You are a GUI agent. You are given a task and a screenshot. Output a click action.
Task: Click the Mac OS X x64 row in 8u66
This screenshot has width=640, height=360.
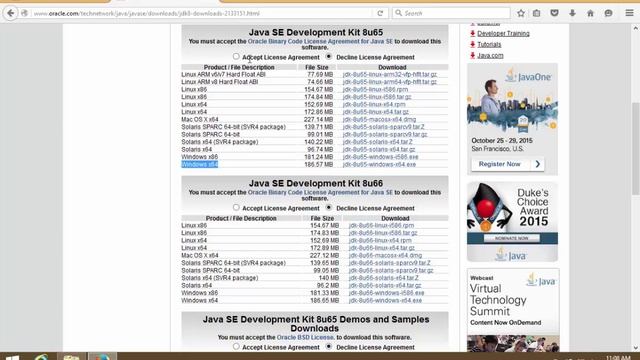(314, 256)
